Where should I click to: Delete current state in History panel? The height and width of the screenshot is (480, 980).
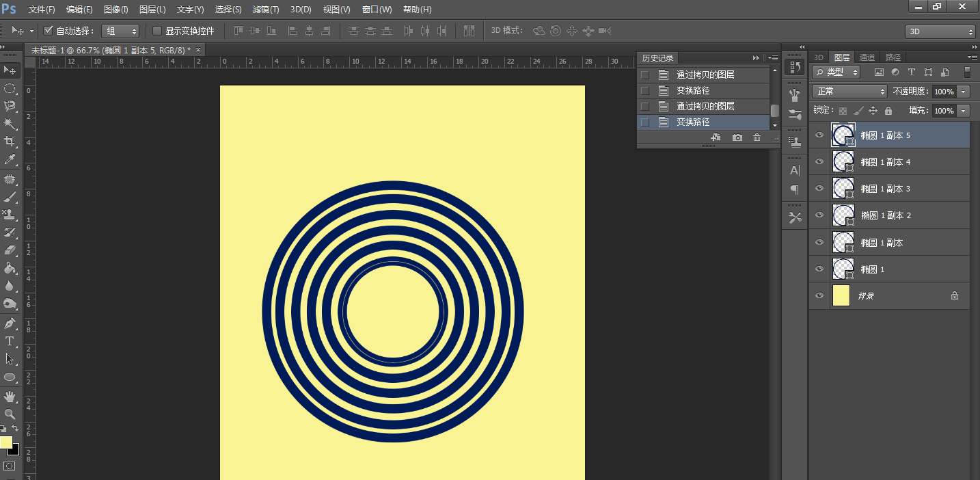[x=757, y=137]
